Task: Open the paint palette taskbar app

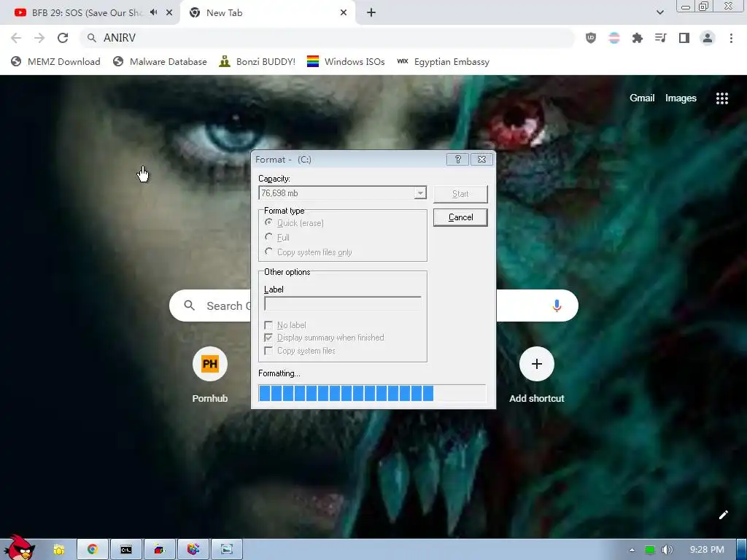Action: pyautogui.click(x=193, y=550)
